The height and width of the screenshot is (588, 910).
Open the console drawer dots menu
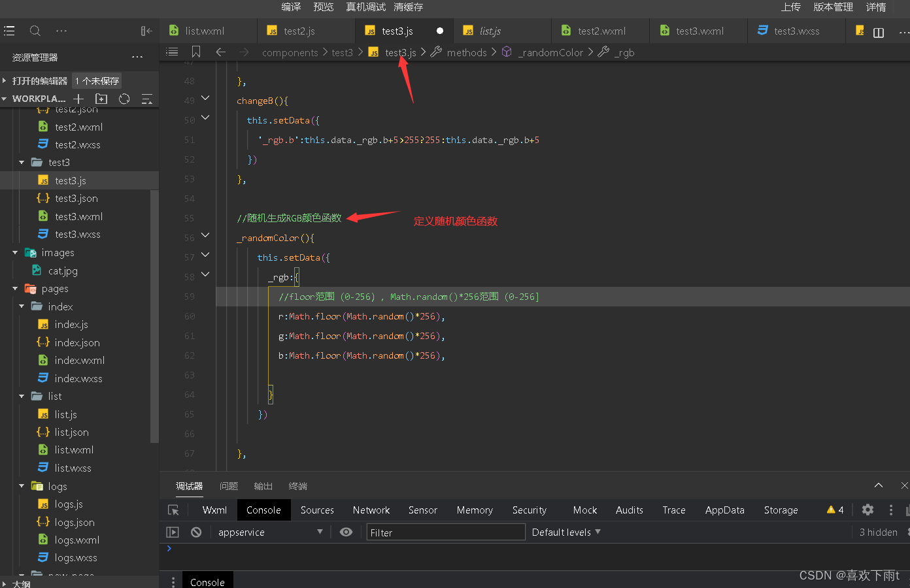click(x=173, y=581)
